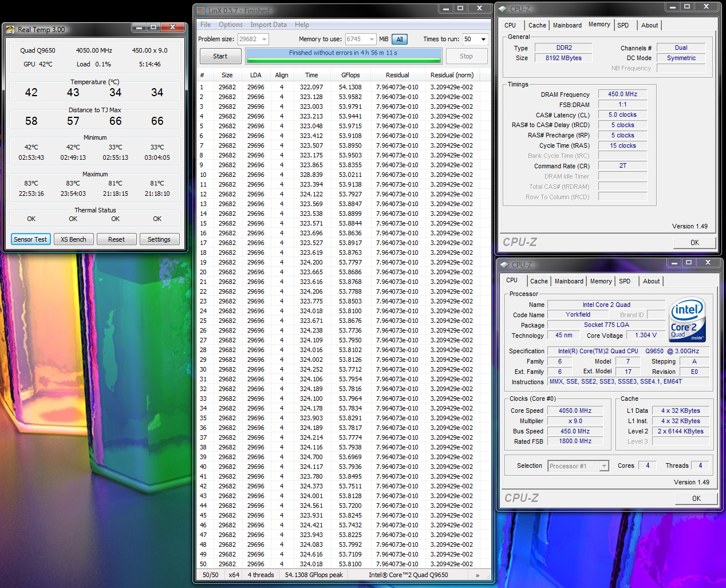Select time value 322.097 in row 1
726x588 pixels.
(x=311, y=87)
